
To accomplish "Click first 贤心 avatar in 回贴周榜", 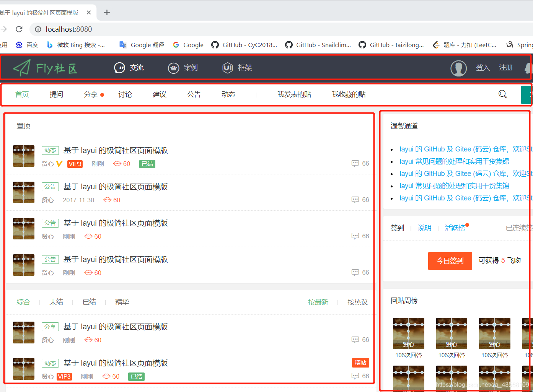I will click(409, 333).
